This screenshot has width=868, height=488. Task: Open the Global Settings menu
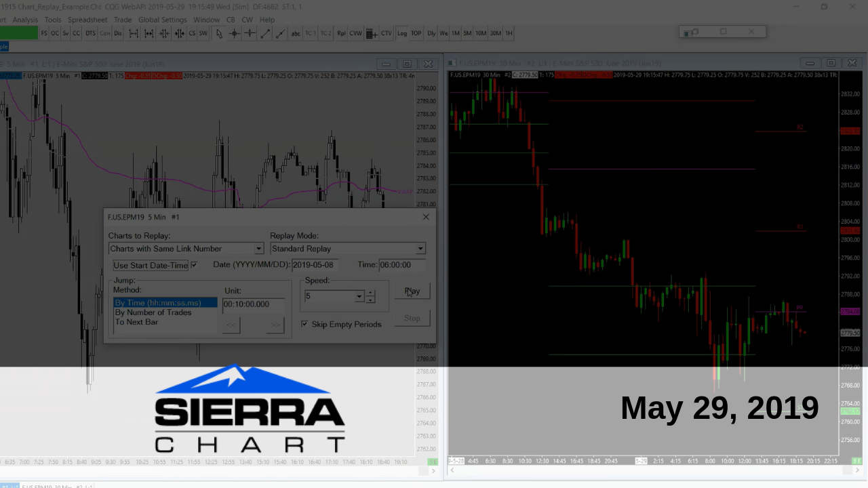coord(162,20)
